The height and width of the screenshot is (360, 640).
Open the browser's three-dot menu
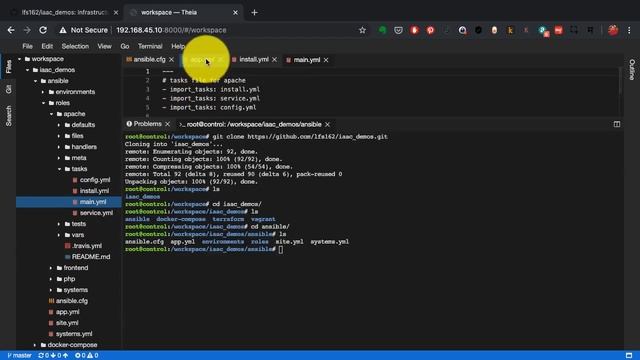tap(629, 30)
